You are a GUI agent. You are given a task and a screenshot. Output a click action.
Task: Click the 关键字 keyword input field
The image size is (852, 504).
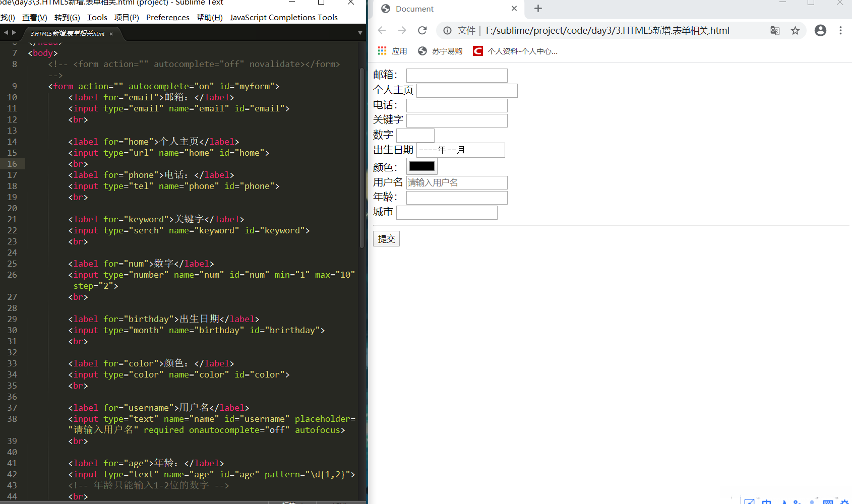click(457, 120)
